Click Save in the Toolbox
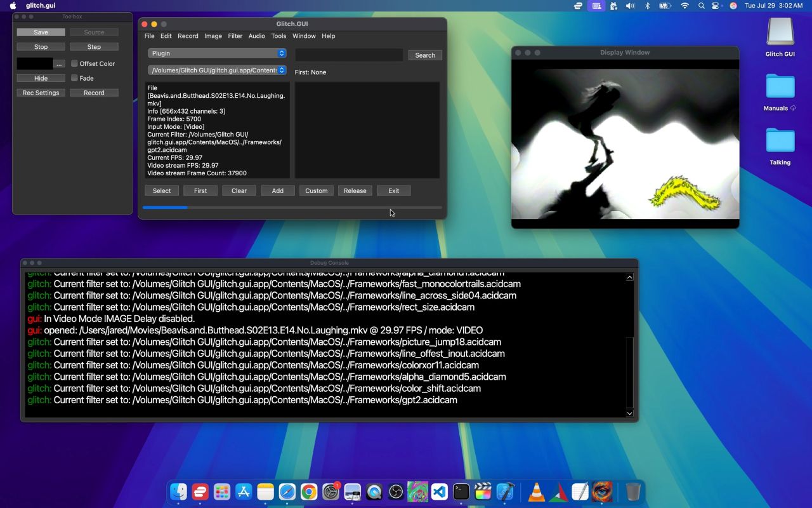This screenshot has height=508, width=812. 41,32
